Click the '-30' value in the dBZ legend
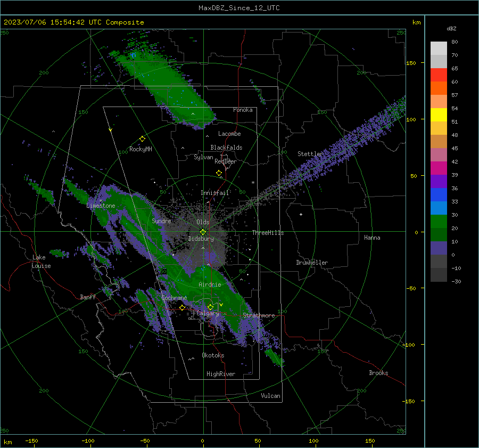479x448 pixels. (x=456, y=281)
